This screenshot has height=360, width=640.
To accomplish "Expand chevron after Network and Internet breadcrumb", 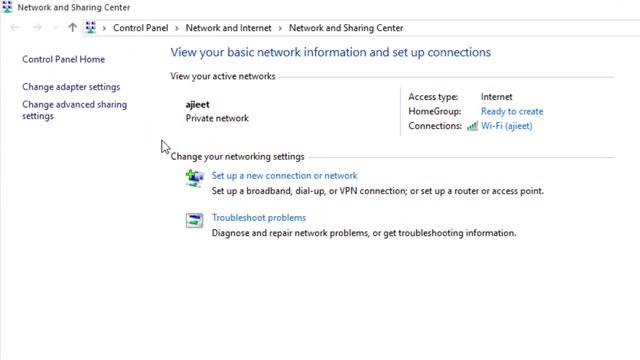I will pyautogui.click(x=280, y=28).
